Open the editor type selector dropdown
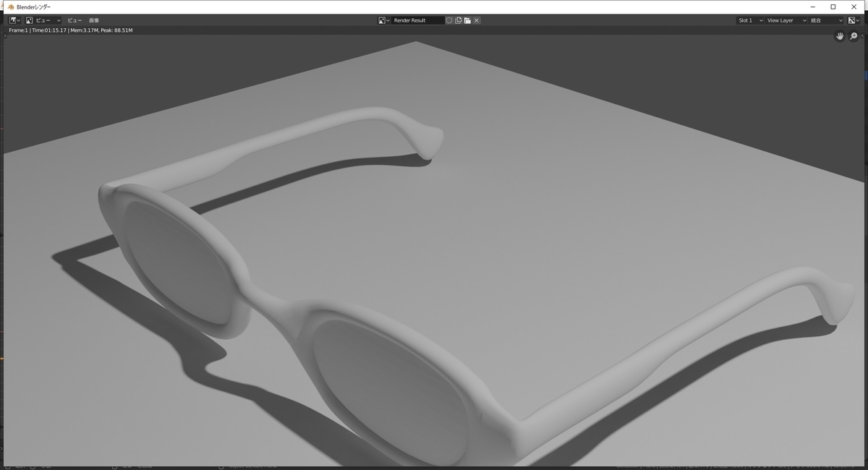 (14, 20)
